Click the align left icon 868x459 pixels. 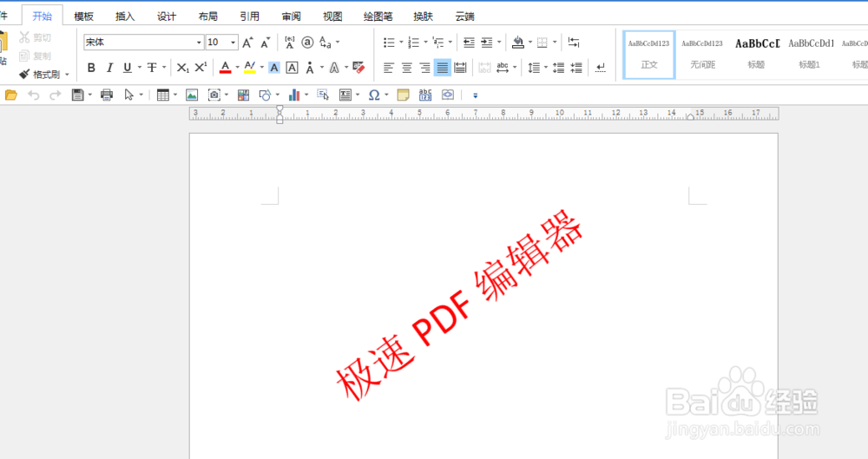click(x=389, y=68)
